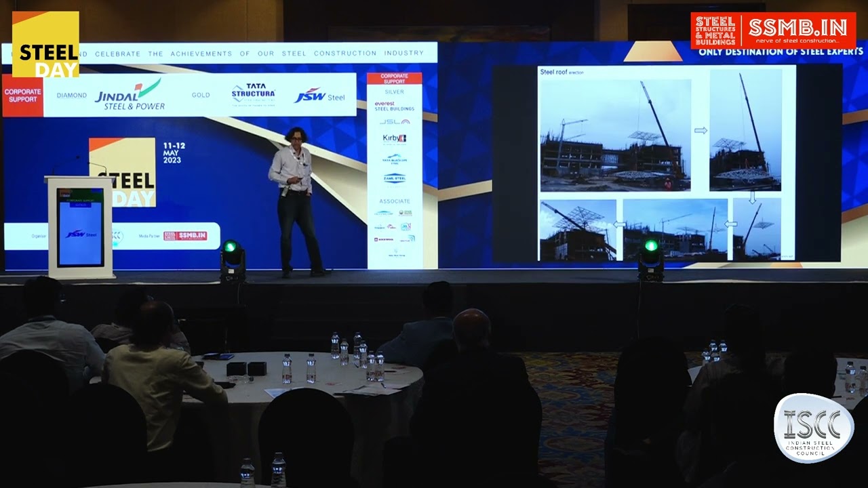Click the red CORPORATE SUPPORT label on left banner
This screenshot has height=488, width=868.
[23, 95]
